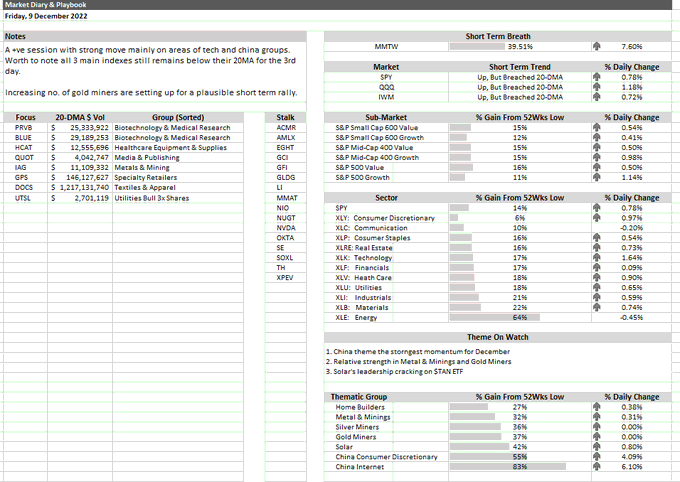Click the arrow icon for Solar theme
Screen dimensions: 680x482
pyautogui.click(x=597, y=446)
